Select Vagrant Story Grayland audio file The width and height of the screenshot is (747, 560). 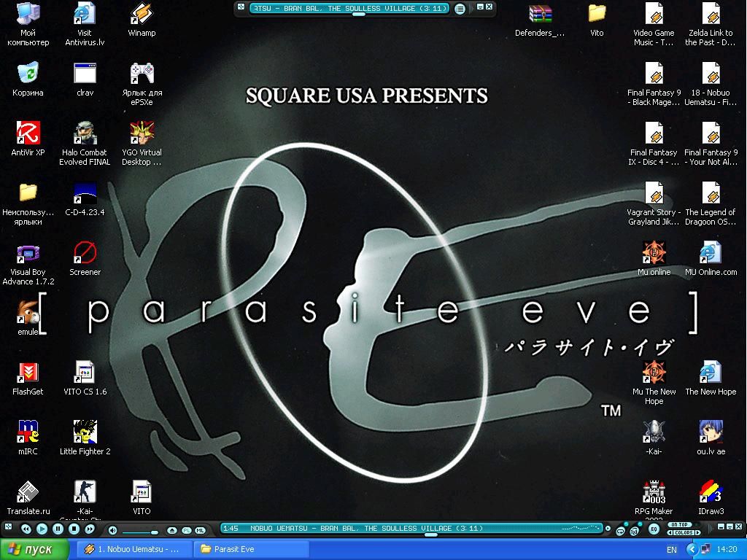click(654, 204)
